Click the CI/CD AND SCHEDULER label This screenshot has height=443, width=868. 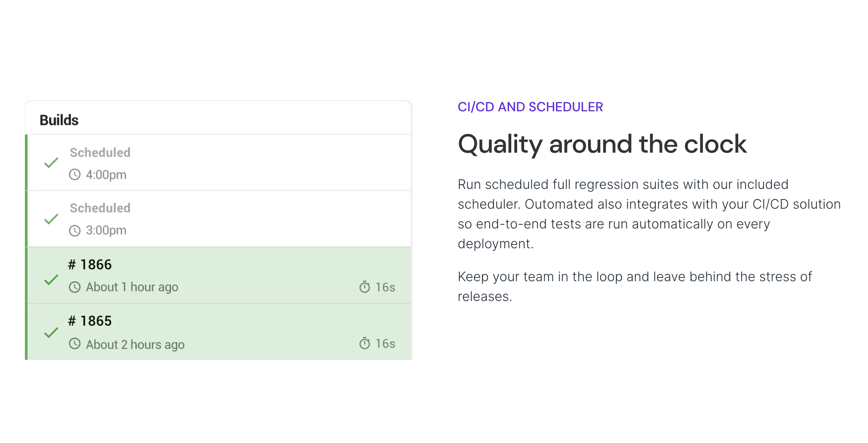point(530,107)
